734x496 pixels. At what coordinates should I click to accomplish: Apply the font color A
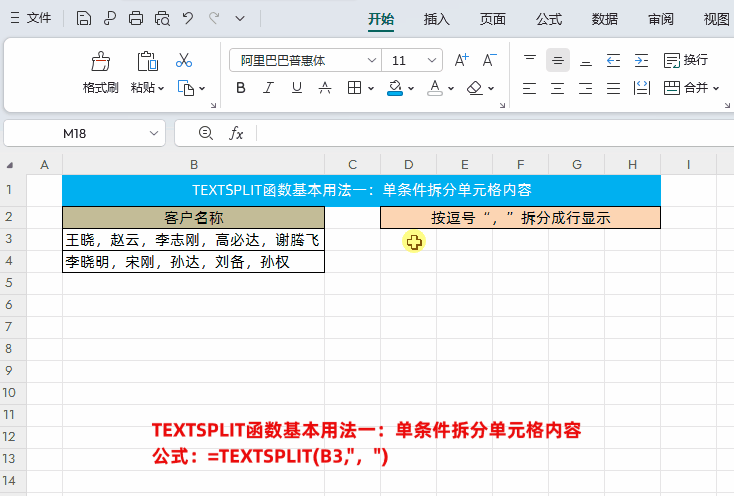[x=435, y=88]
